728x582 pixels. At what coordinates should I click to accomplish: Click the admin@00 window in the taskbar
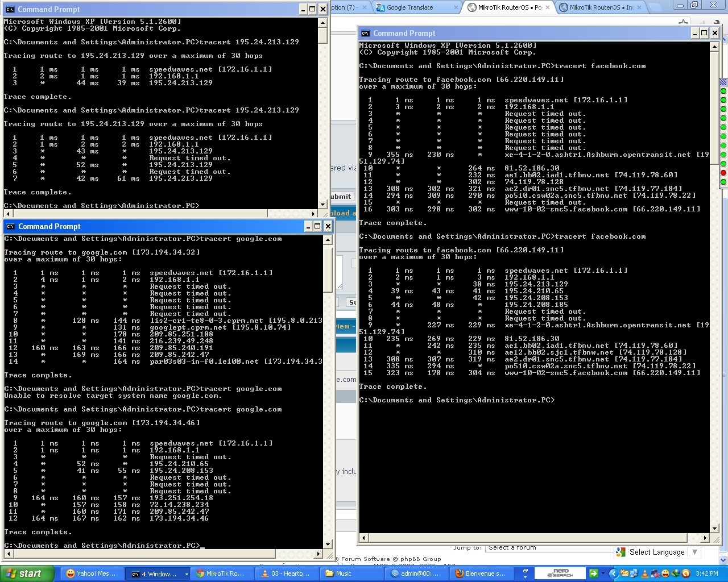[416, 573]
